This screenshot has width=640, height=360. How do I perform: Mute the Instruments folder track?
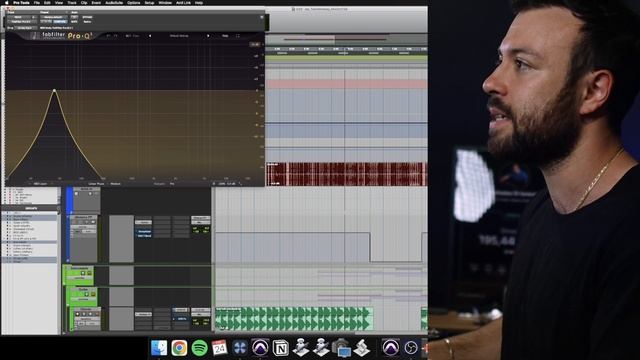tap(89, 273)
